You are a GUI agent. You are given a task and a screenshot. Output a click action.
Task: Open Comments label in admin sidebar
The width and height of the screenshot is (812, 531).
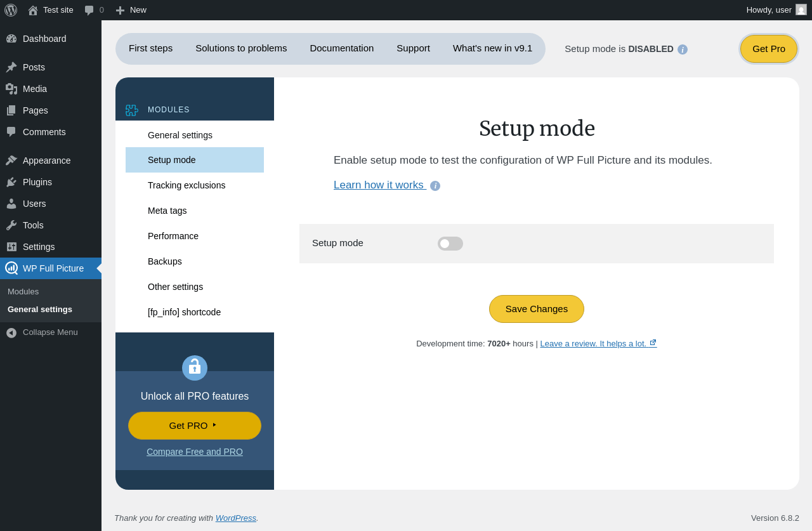pyautogui.click(x=44, y=132)
